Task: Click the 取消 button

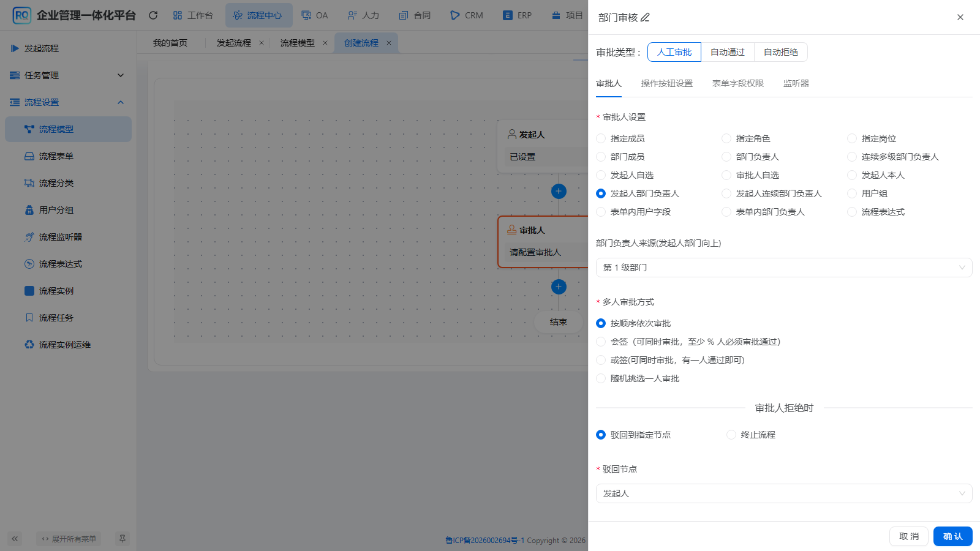Action: point(909,536)
